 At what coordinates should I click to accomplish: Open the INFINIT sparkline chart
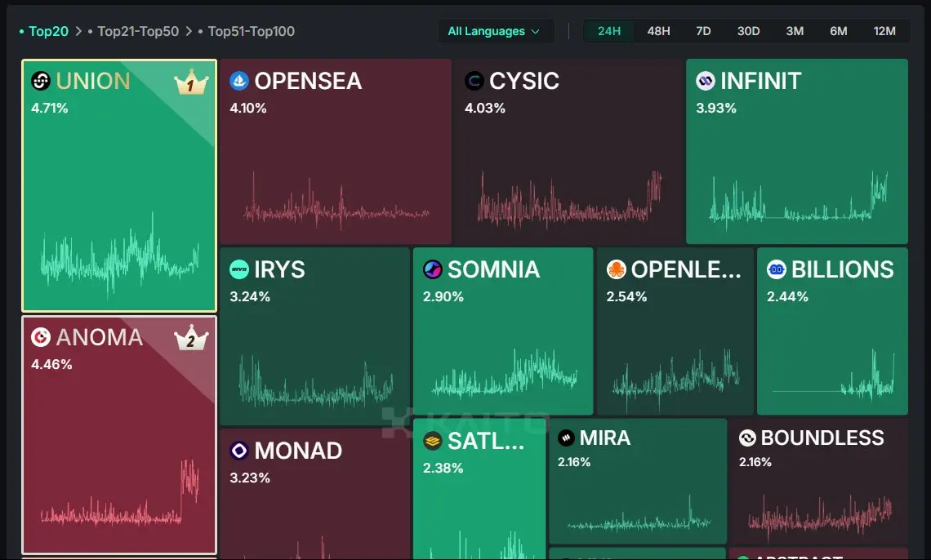[798, 201]
